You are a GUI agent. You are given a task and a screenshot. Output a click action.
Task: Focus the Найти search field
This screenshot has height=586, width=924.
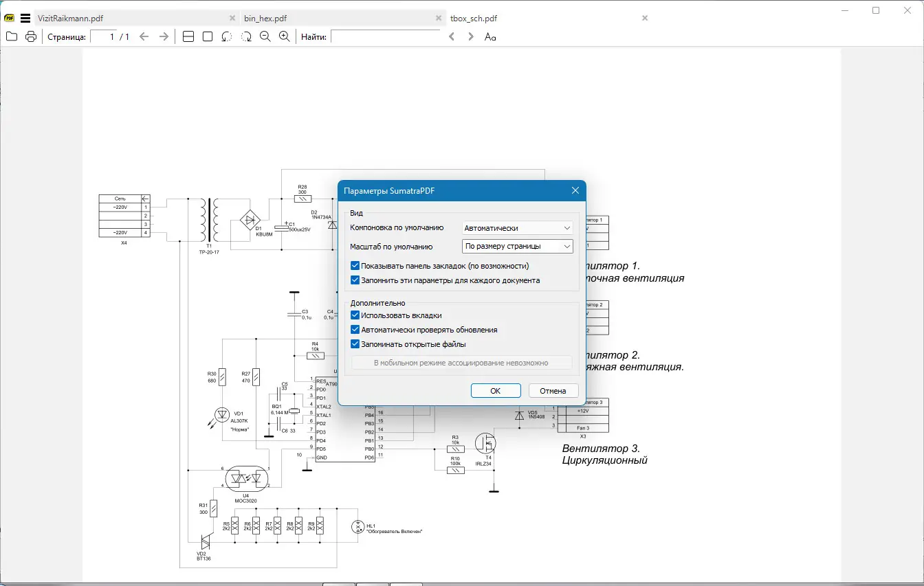coord(386,36)
